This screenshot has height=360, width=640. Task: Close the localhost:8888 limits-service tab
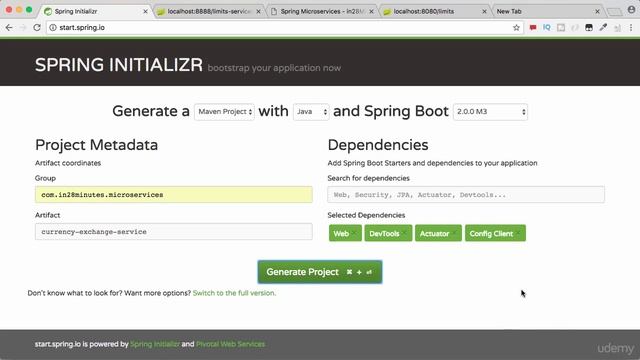[x=258, y=11]
